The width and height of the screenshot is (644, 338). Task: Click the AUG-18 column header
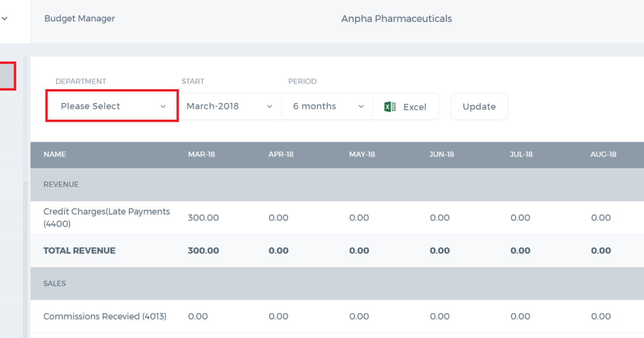[x=604, y=155]
